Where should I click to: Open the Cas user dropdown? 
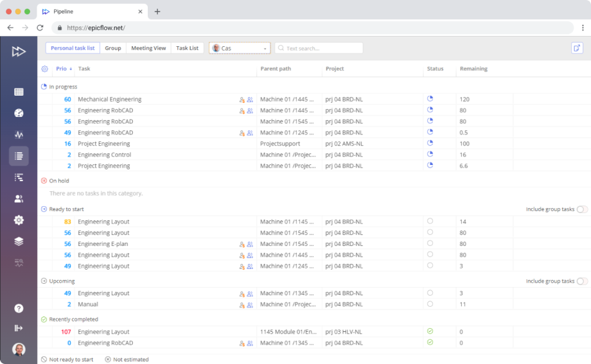(x=240, y=48)
